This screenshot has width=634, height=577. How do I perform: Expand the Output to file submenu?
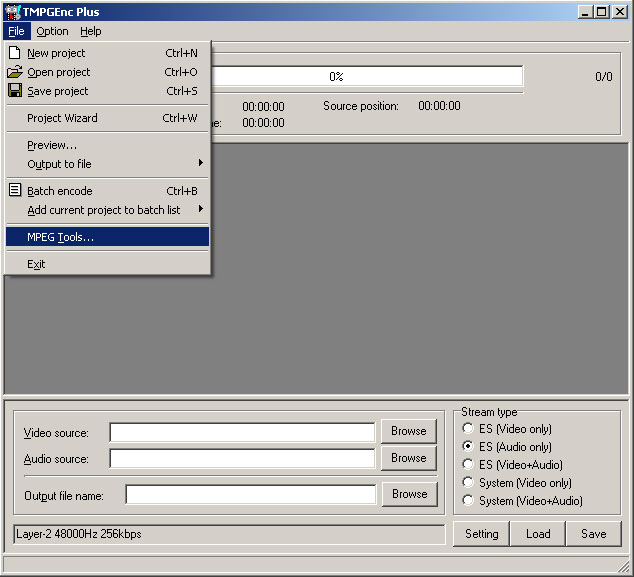tap(108, 164)
